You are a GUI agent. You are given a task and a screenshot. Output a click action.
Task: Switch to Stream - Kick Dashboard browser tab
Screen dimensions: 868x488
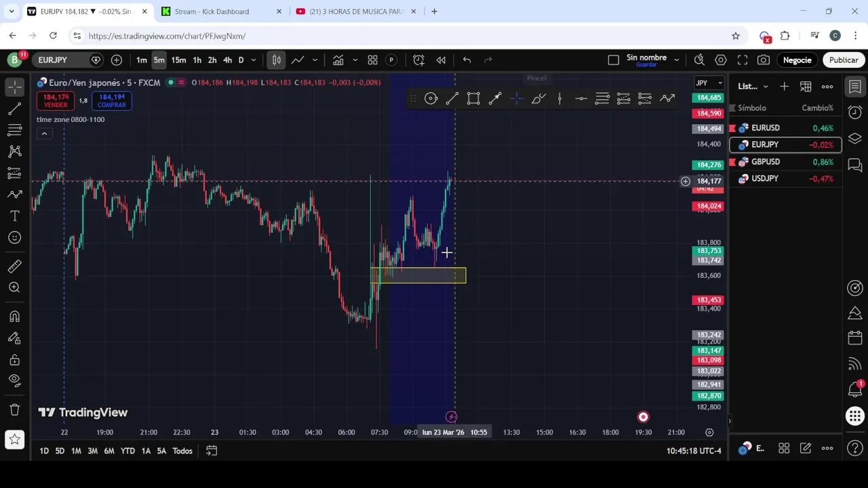coord(220,12)
